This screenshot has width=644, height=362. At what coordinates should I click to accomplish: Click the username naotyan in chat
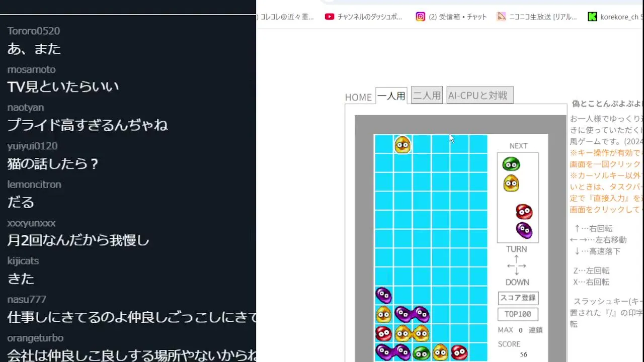click(26, 108)
